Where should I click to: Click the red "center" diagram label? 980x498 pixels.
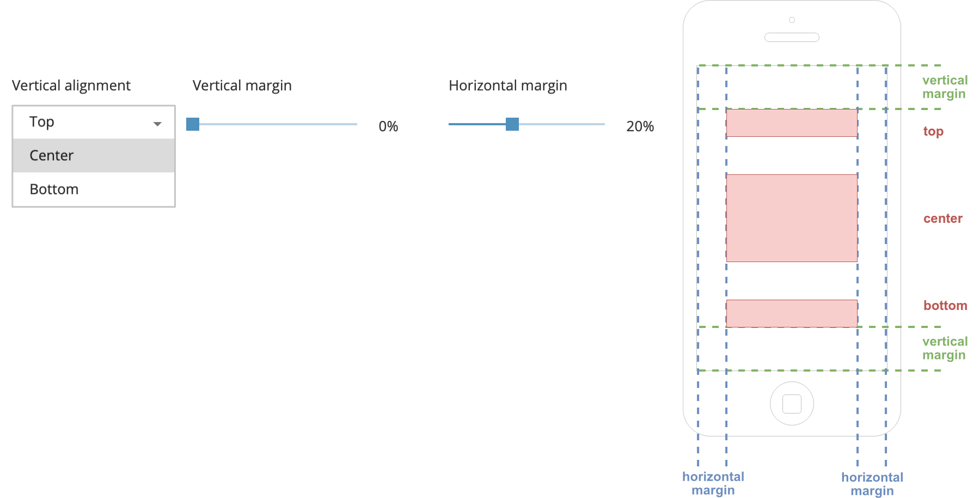click(x=942, y=218)
